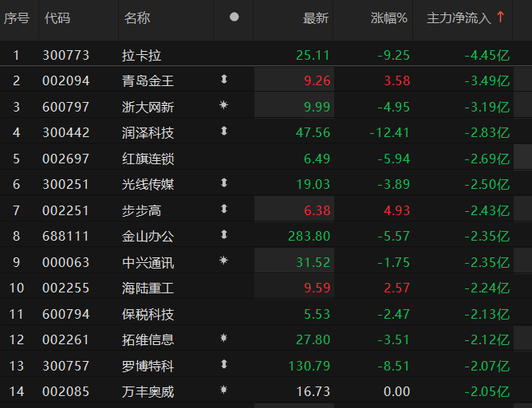Click the star marker icon for 拓维信息
Image resolution: width=532 pixels, height=408 pixels.
[223, 338]
